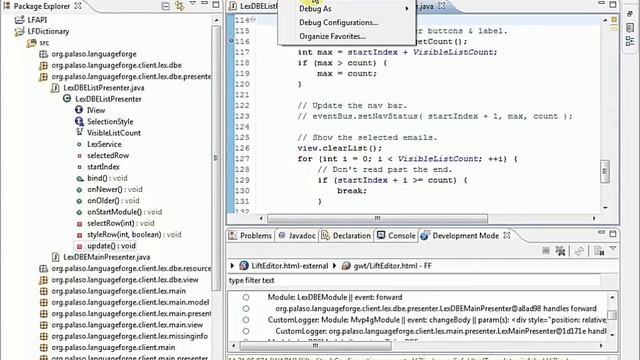
Task: Select VisibleListCount field
Action: tap(114, 133)
